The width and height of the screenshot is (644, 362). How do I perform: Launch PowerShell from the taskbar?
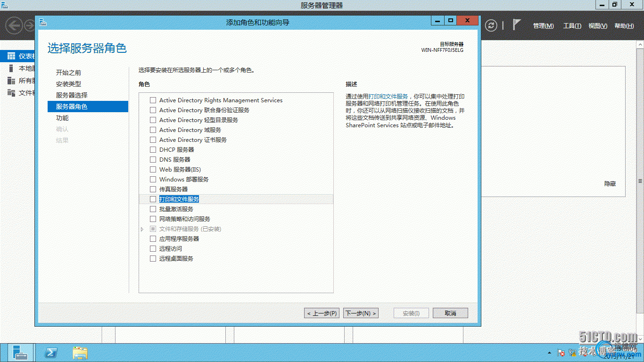pyautogui.click(x=50, y=353)
